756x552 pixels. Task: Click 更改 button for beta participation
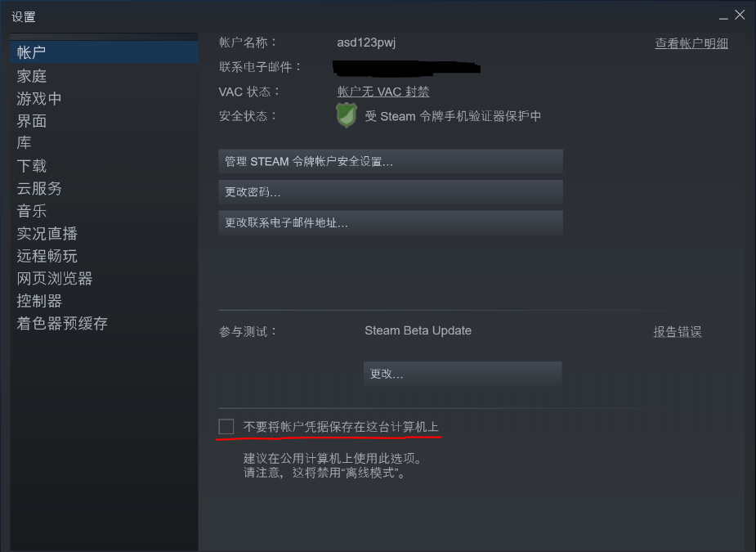pos(463,374)
